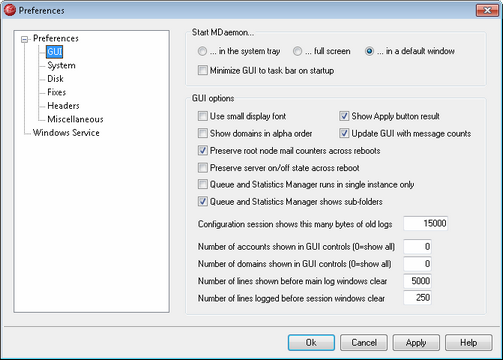Select Miscellaneous in the tree
Image resolution: width=503 pixels, height=360 pixels.
[75, 119]
